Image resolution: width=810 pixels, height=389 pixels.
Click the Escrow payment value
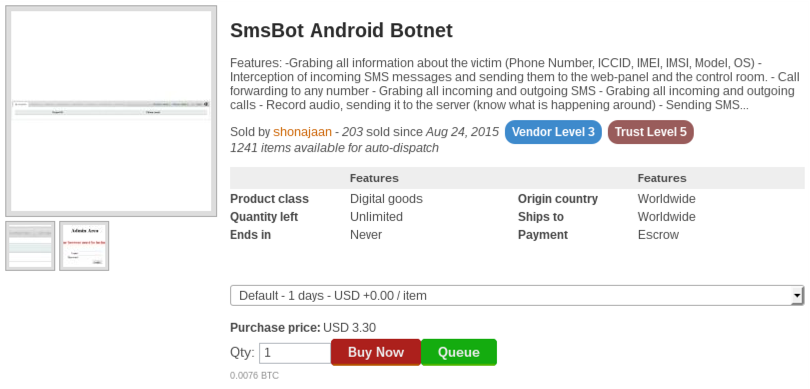(x=658, y=235)
